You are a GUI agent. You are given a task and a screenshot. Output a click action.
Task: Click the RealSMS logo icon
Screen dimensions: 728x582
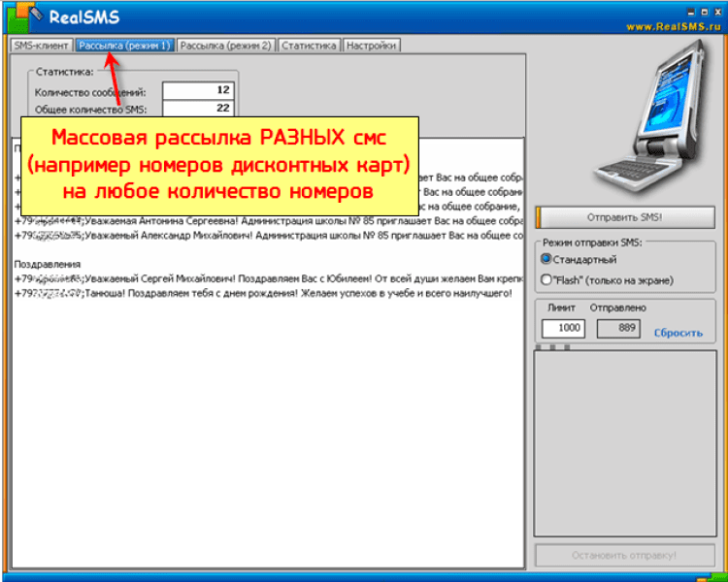[x=24, y=16]
